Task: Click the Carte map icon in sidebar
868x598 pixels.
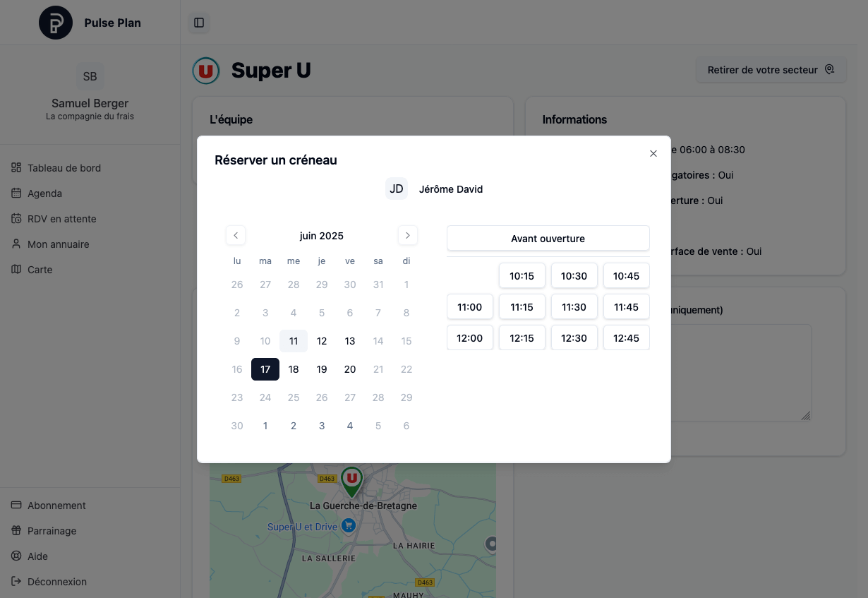Action: [16, 270]
